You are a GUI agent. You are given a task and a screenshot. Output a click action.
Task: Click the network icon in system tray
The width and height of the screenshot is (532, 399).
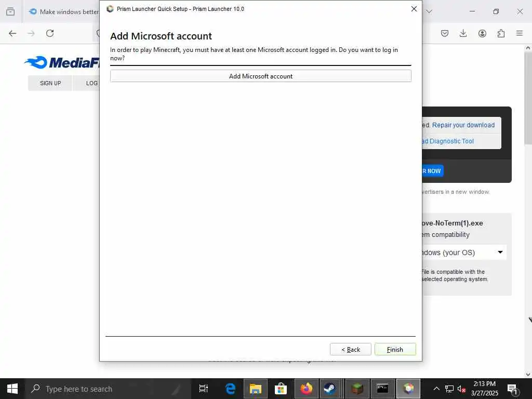pyautogui.click(x=449, y=389)
